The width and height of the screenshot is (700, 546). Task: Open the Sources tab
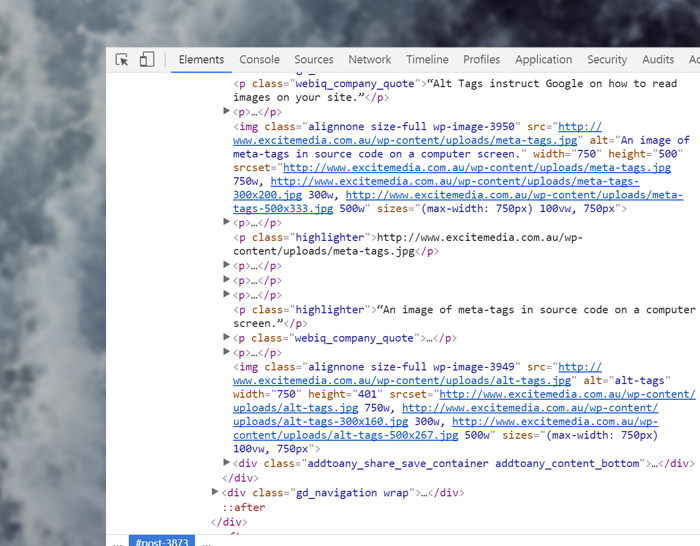tap(313, 60)
